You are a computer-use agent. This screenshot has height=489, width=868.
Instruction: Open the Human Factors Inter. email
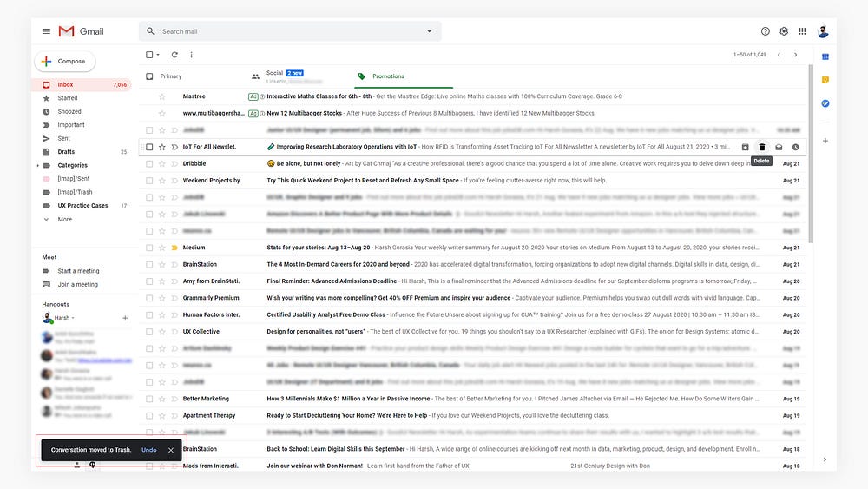473,315
